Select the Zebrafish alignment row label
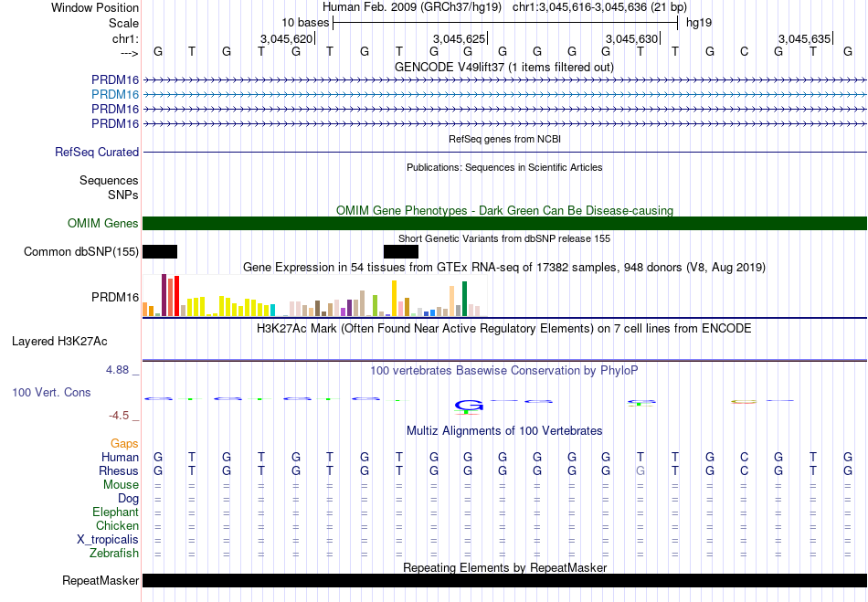This screenshot has height=602, width=868. (114, 553)
